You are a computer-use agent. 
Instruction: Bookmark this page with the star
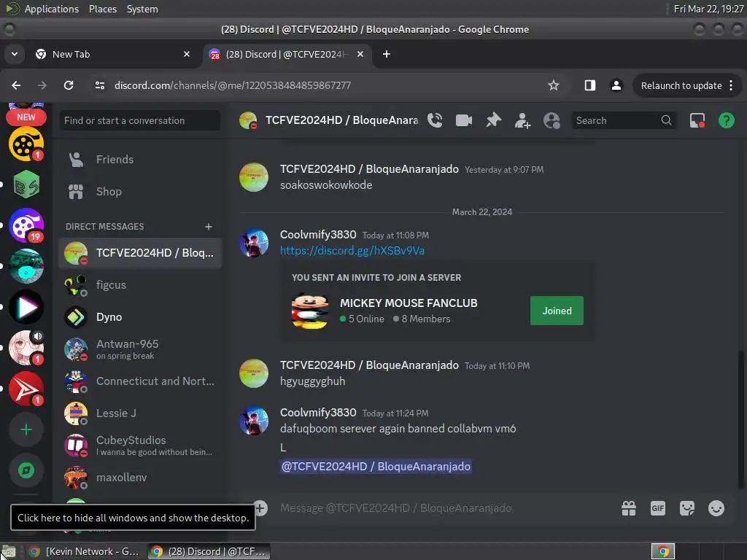coord(553,85)
